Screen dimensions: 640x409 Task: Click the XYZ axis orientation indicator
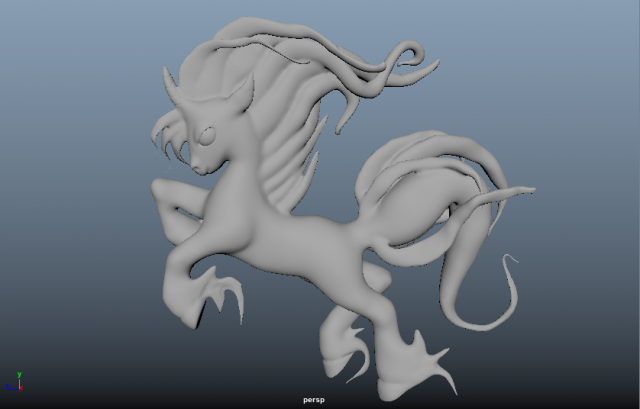[x=14, y=382]
